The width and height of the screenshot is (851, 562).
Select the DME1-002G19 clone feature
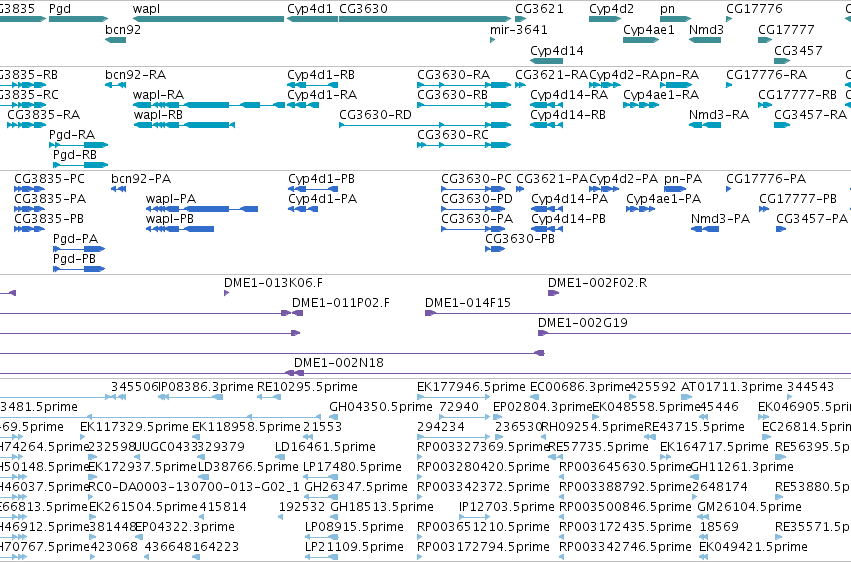pos(694,333)
